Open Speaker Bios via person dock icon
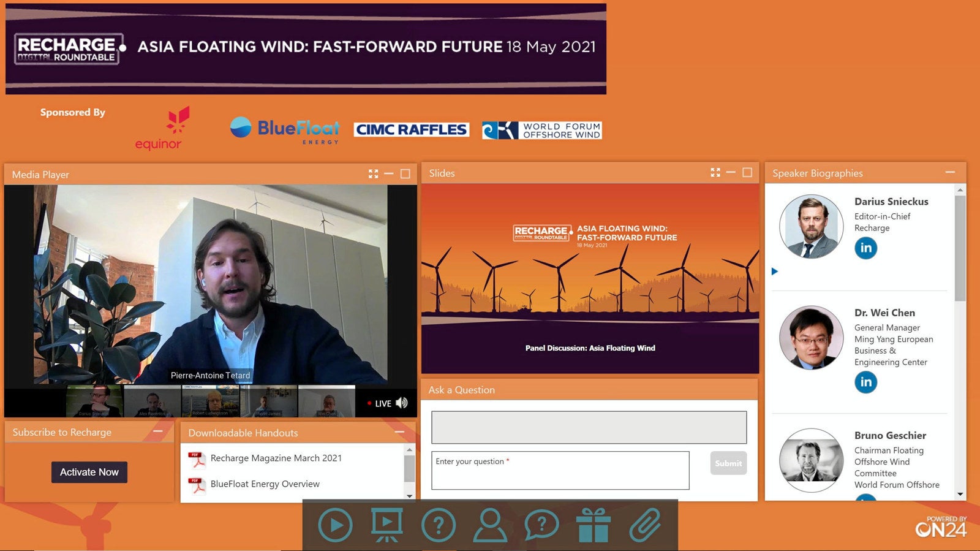The width and height of the screenshot is (980, 551). click(x=490, y=525)
